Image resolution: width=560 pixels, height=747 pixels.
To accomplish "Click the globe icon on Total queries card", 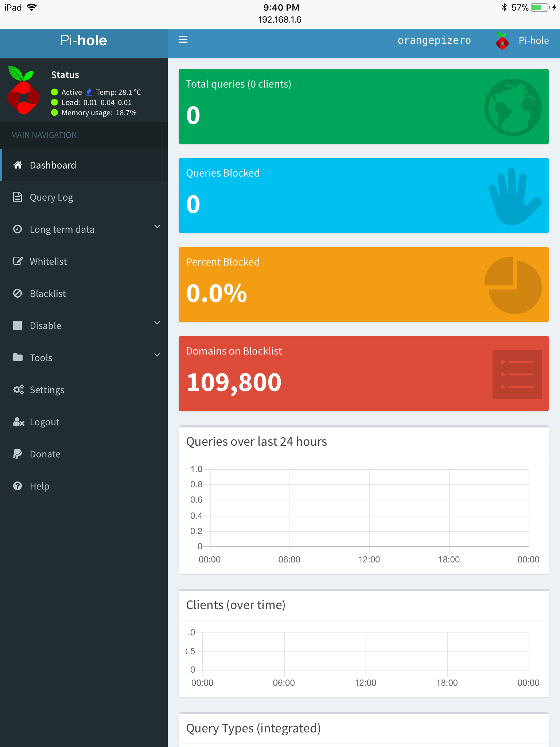I will point(513,107).
